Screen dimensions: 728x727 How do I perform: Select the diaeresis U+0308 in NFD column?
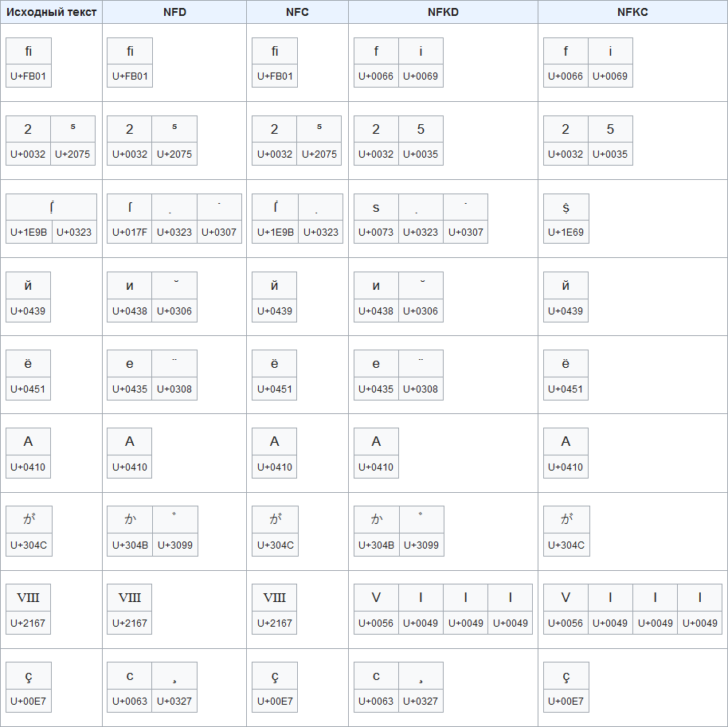174,374
